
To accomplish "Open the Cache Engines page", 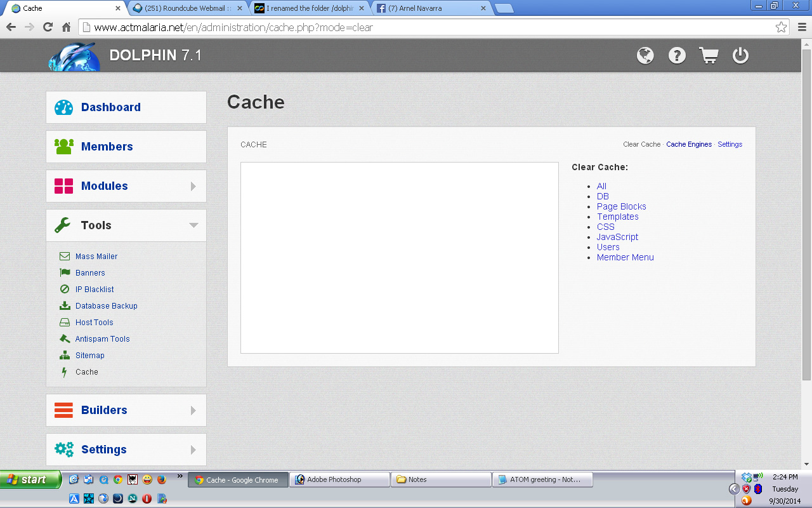I will (x=689, y=144).
